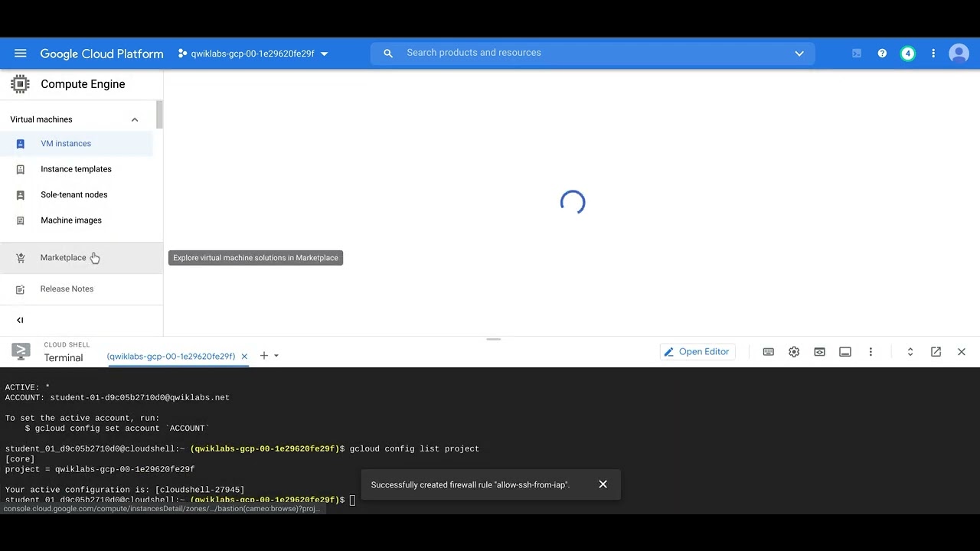Screen dimensions: 980x551
Task: Open the top bar three-dot settings menu
Action: 933,54
